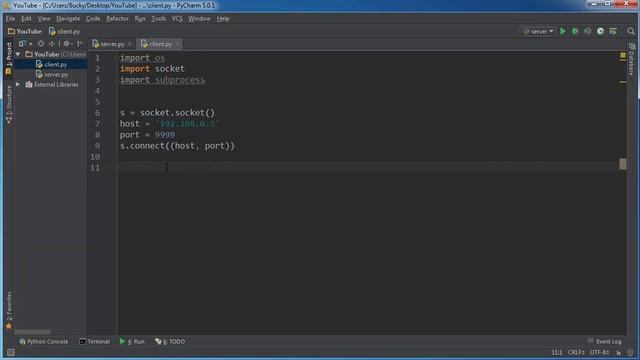This screenshot has height=360, width=640.
Task: Open the Edit menu
Action: [x=26, y=19]
